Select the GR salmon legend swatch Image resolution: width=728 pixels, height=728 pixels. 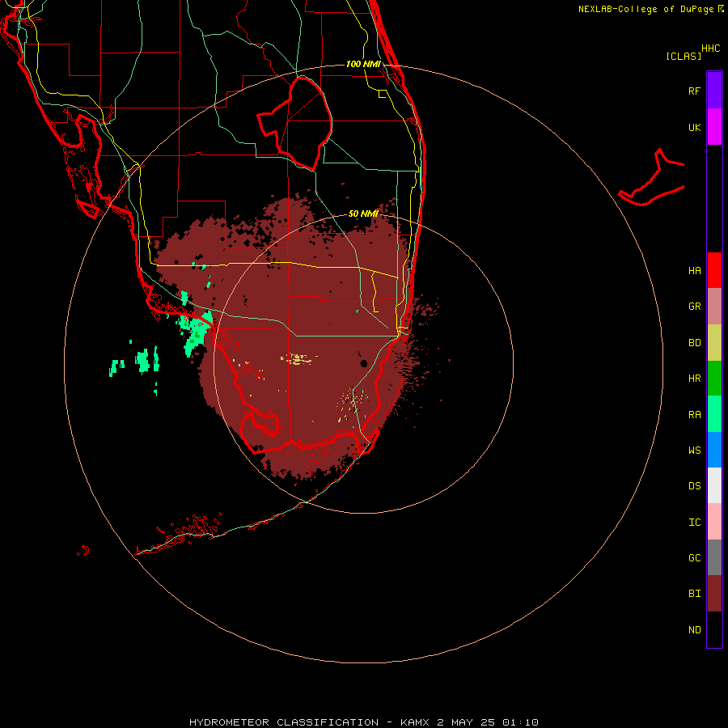pyautogui.click(x=714, y=307)
